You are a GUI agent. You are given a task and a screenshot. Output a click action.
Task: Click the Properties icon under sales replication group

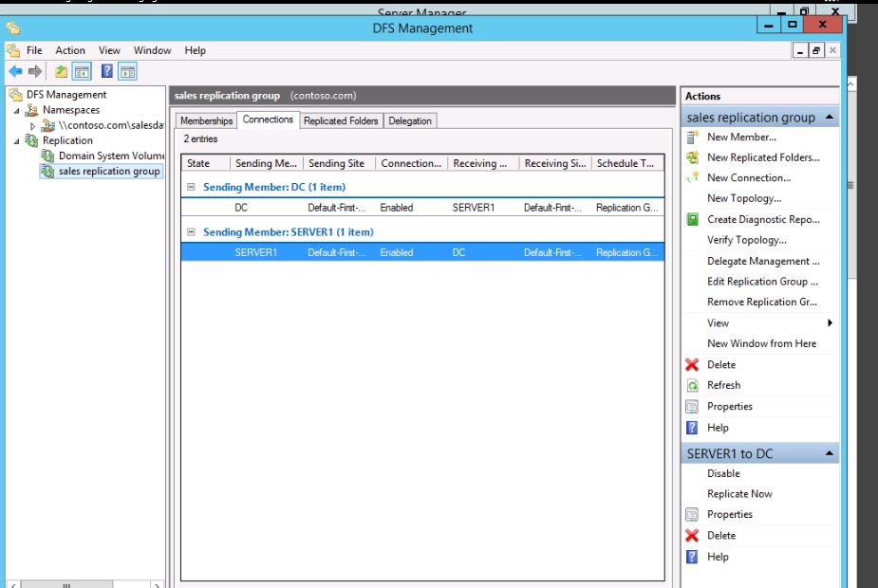[x=693, y=407]
